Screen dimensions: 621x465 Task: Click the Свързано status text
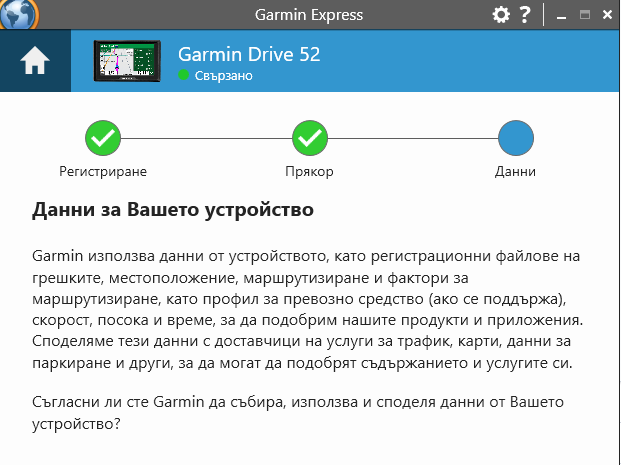(x=223, y=75)
